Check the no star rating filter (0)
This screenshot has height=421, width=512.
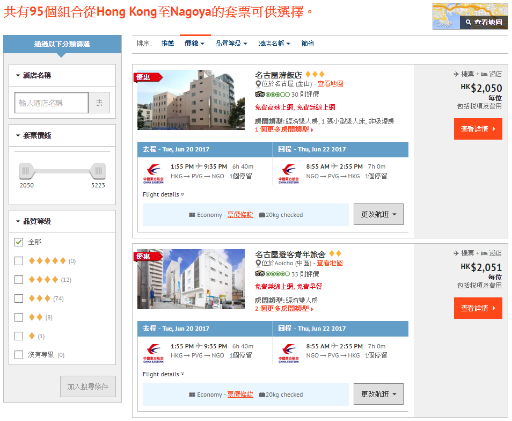coord(19,355)
